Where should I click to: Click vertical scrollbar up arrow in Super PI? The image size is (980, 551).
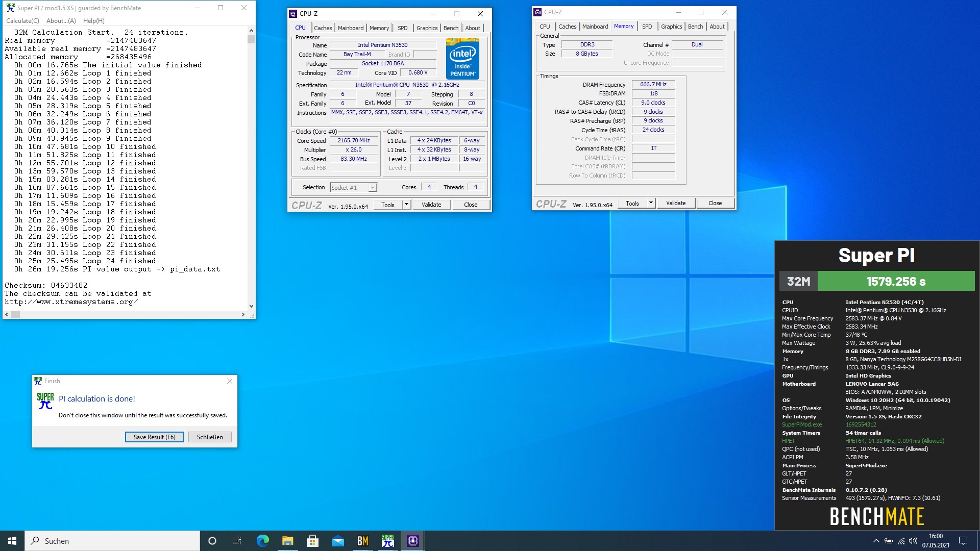(x=251, y=31)
